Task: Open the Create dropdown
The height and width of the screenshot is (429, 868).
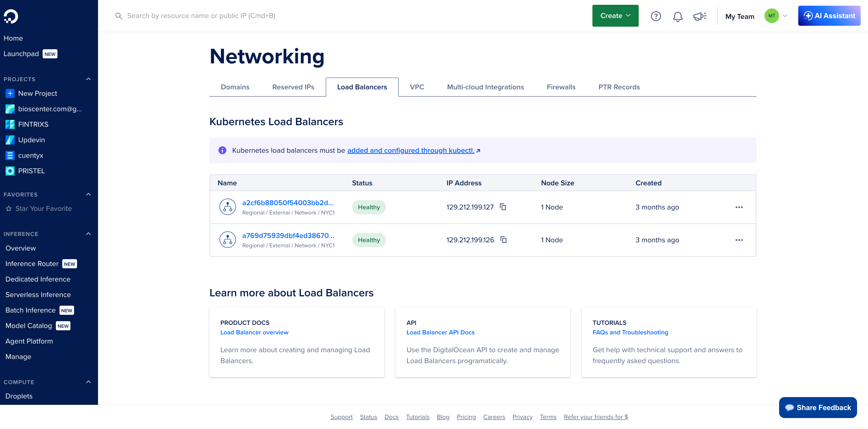Action: 615,16
